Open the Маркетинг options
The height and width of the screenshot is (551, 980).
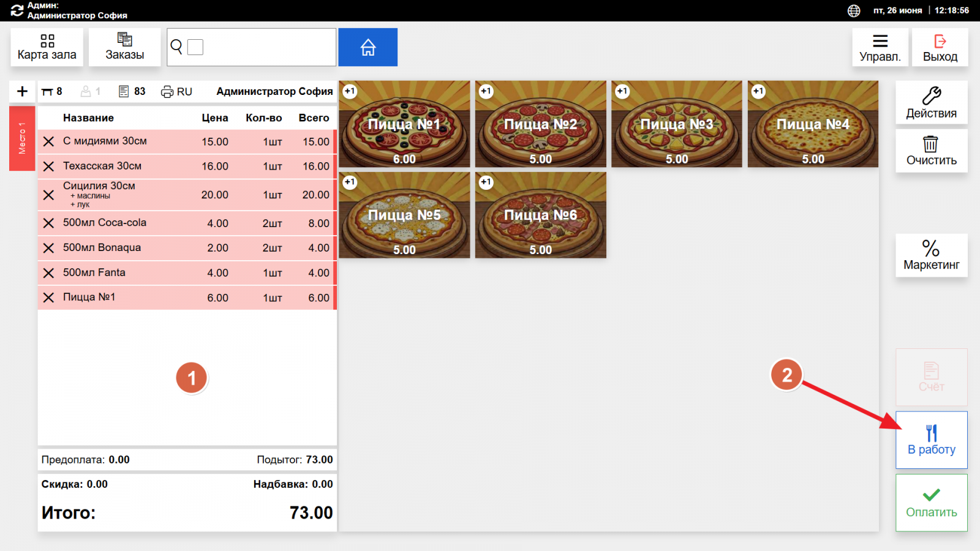[932, 255]
